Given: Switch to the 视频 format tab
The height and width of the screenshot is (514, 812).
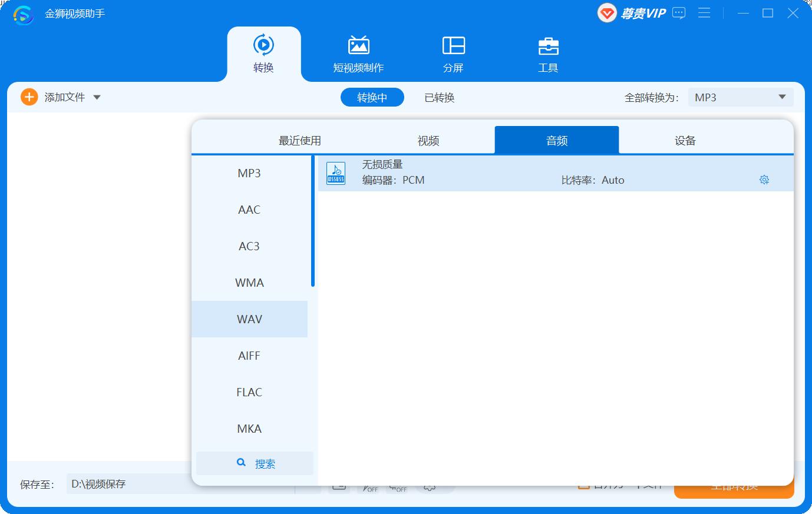Looking at the screenshot, I should tap(428, 141).
